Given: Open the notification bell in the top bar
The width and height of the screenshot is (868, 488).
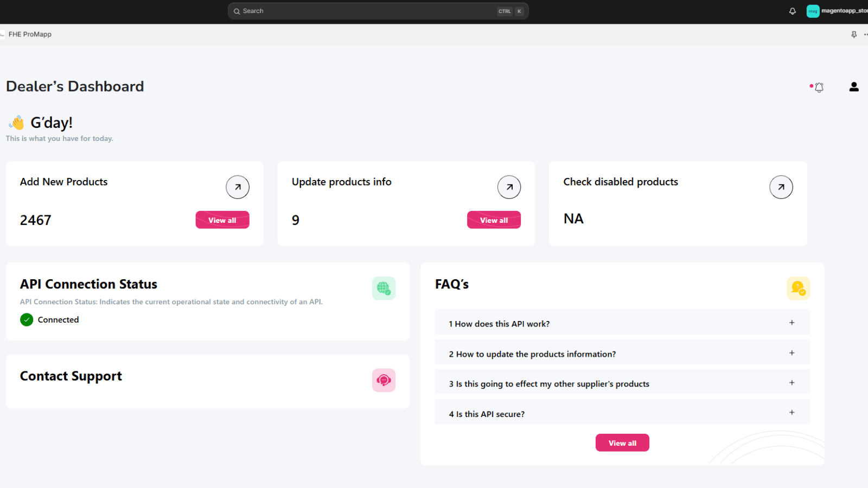Looking at the screenshot, I should 792,11.
